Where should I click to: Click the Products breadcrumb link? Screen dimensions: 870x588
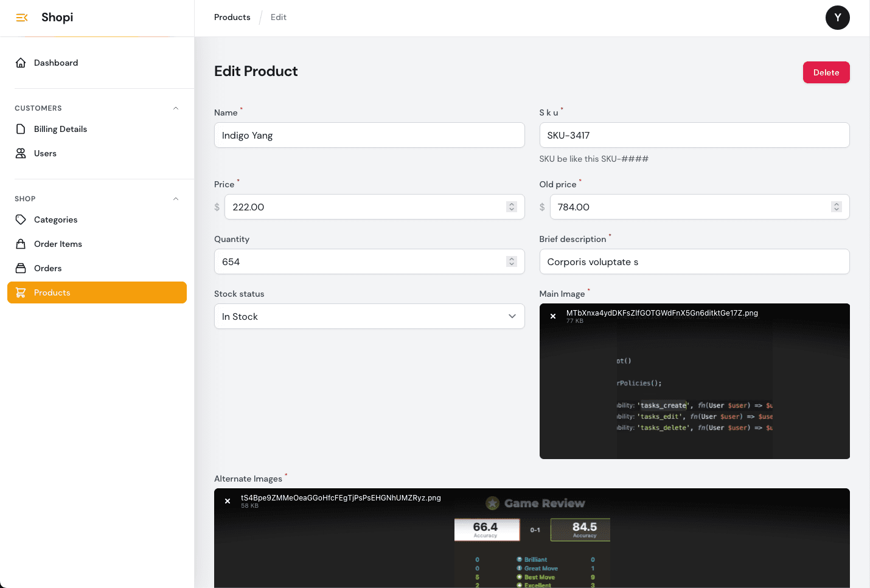(x=232, y=17)
